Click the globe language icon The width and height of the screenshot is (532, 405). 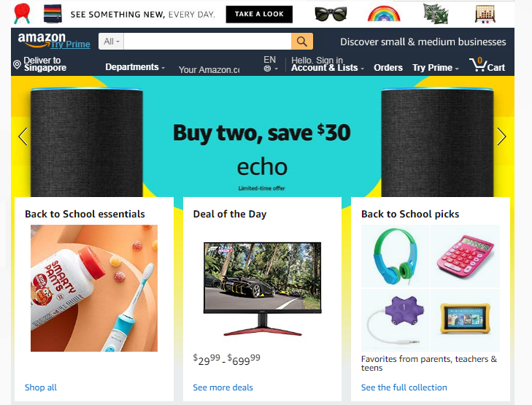point(267,69)
